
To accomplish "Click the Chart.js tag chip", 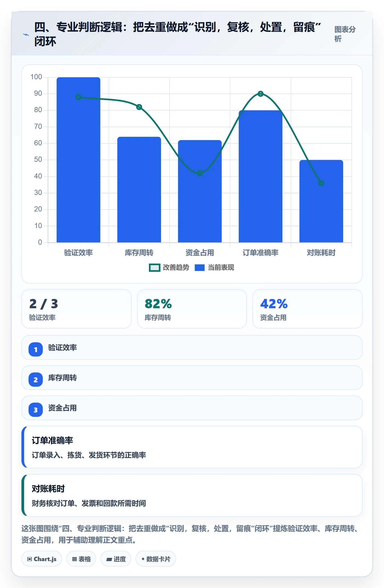I will pyautogui.click(x=42, y=559).
